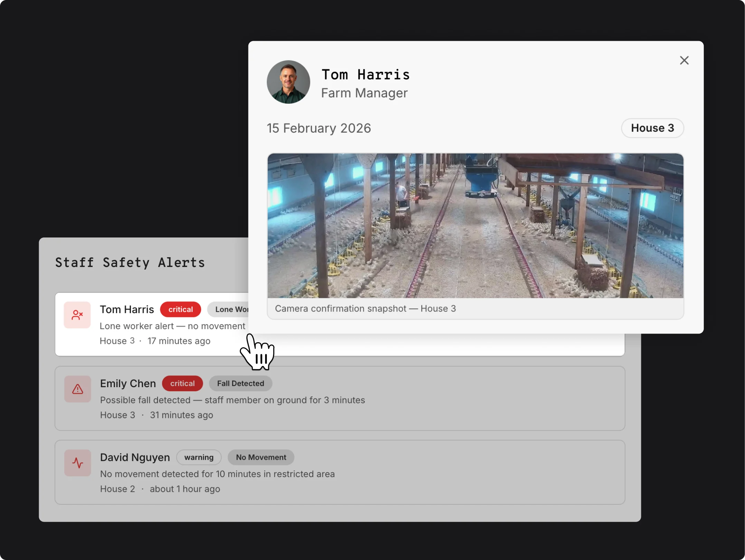Toggle the 'No Movement' tag on David Nguyen's alert
Viewport: 745px width, 560px height.
click(x=261, y=457)
